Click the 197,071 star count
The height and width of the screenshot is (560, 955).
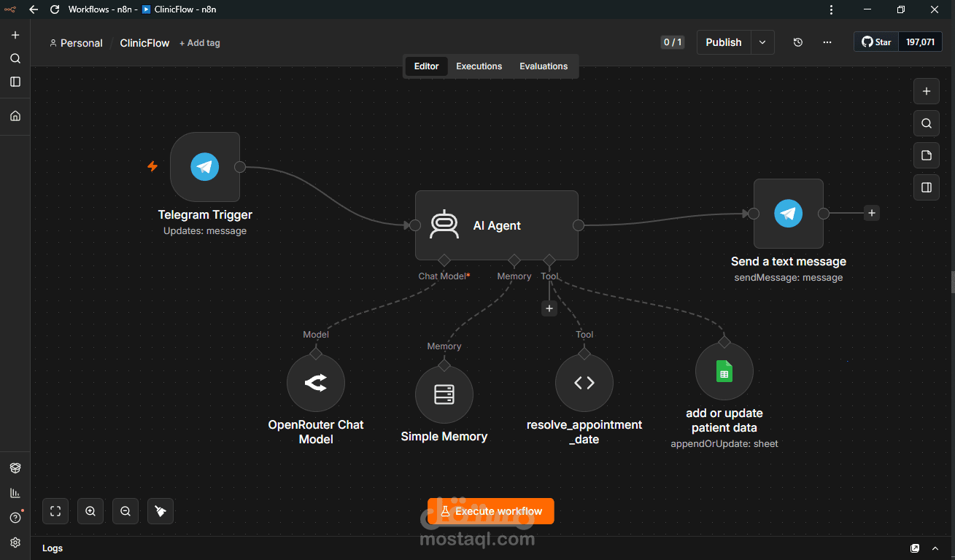(x=920, y=42)
